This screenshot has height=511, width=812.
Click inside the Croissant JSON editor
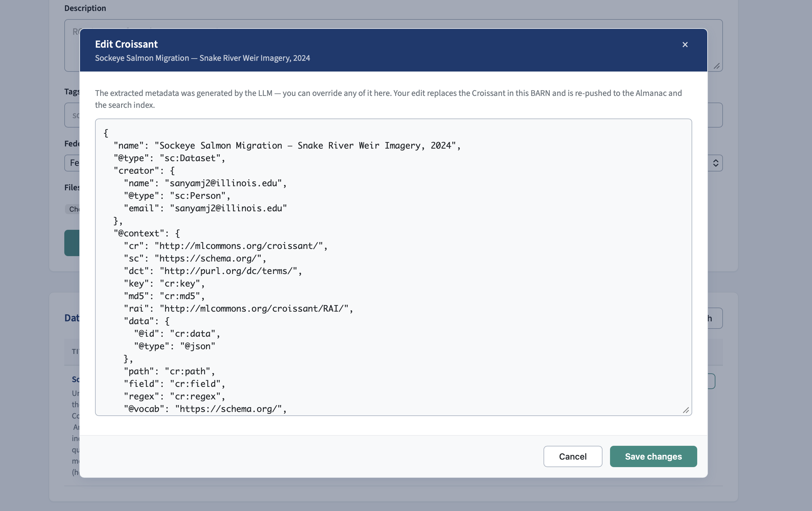tap(393, 267)
